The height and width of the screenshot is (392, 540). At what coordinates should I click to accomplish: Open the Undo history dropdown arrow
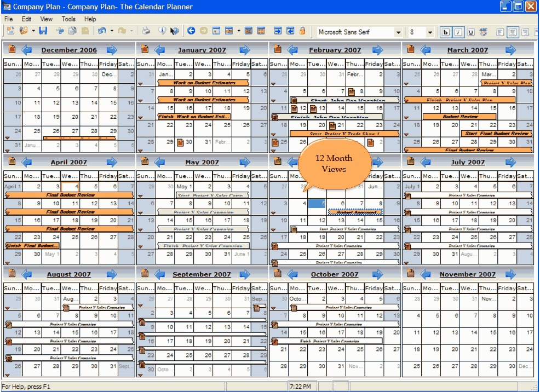click(x=112, y=31)
